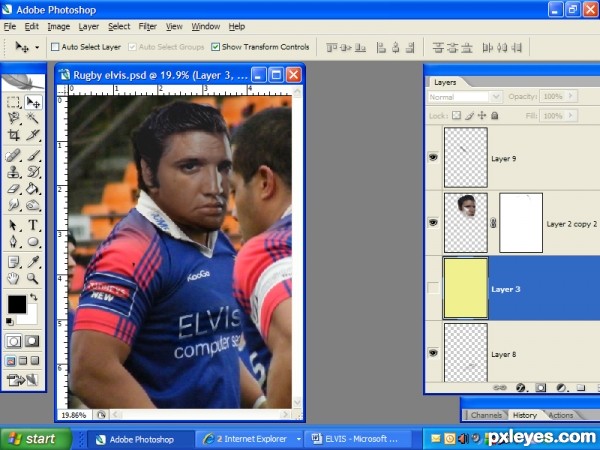Click add layer style icon in Layers
This screenshot has height=450, width=600.
[520, 388]
